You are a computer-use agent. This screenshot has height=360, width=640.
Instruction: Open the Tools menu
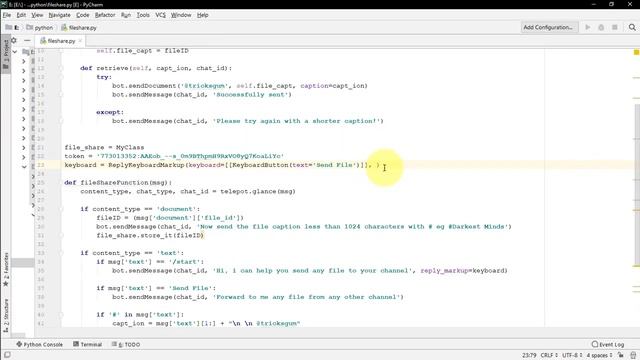point(143,15)
